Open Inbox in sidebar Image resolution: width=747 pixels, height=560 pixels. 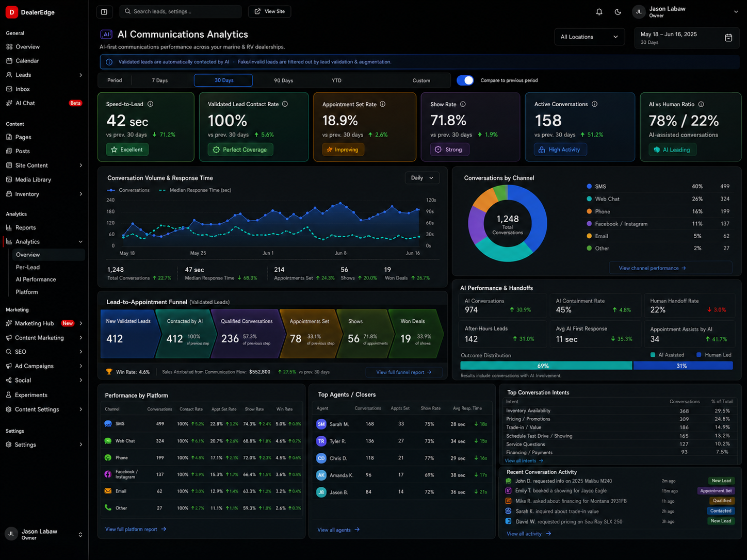point(23,89)
